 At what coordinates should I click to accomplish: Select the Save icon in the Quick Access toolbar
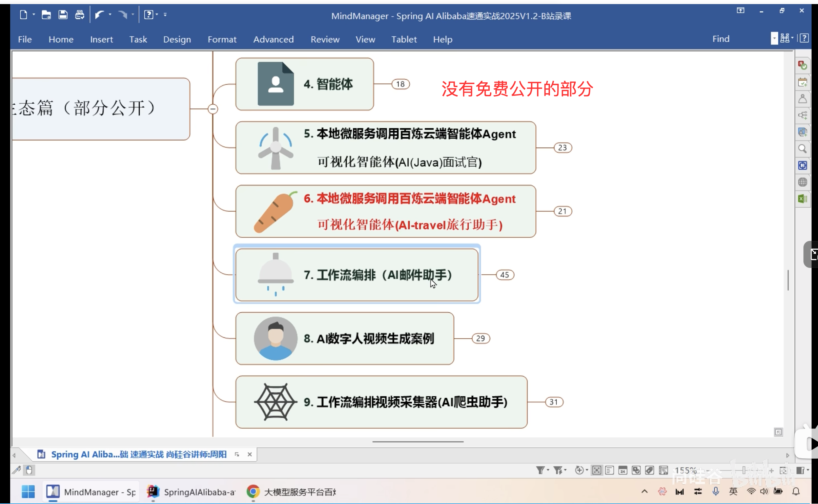coord(63,14)
